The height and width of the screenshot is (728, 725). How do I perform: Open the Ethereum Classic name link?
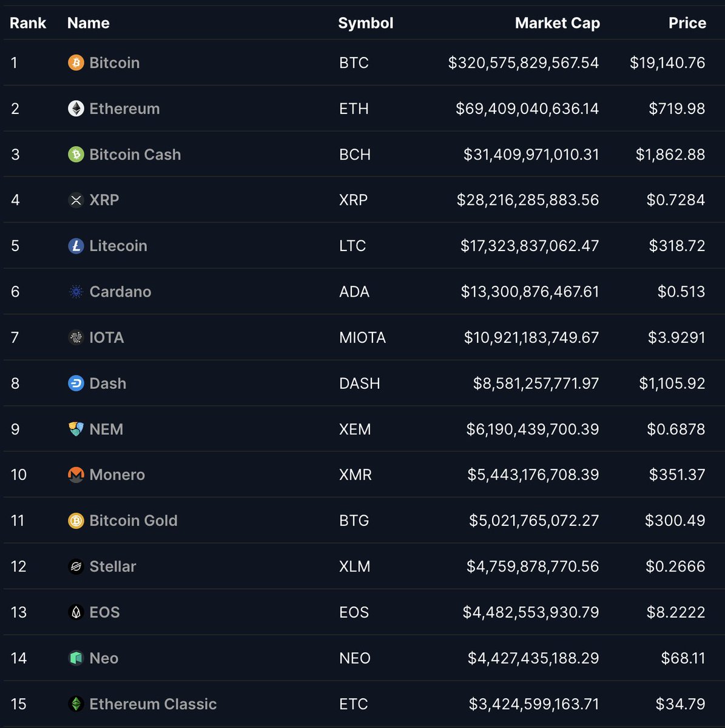point(153,704)
